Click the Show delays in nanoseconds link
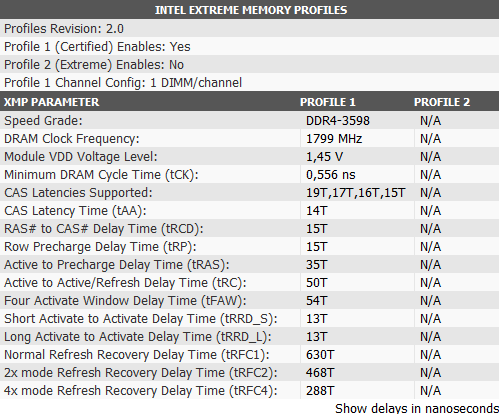Viewport: 501px width, 414px height. tap(417, 408)
